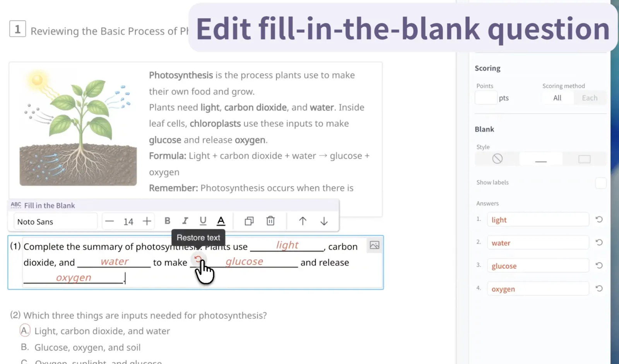
Task: Select the underline blank style
Action: [x=541, y=159]
